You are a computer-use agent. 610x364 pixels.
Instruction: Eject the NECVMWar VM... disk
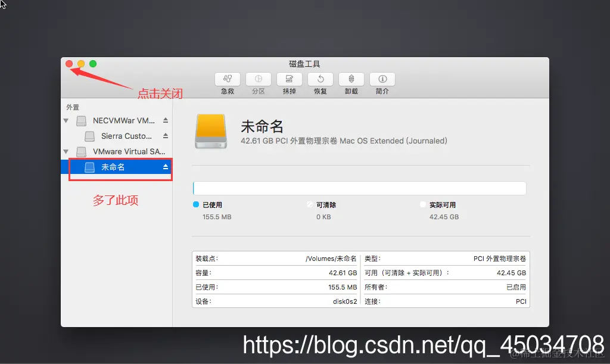(x=166, y=120)
